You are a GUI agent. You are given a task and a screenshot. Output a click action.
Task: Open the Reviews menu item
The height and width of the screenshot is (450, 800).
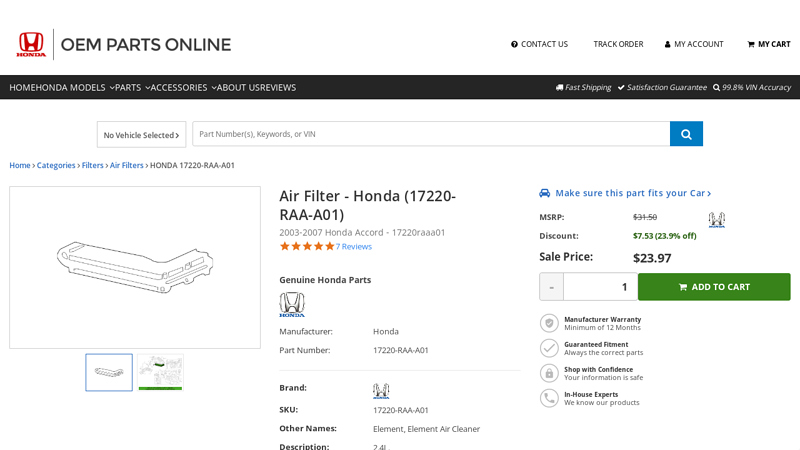click(x=278, y=87)
